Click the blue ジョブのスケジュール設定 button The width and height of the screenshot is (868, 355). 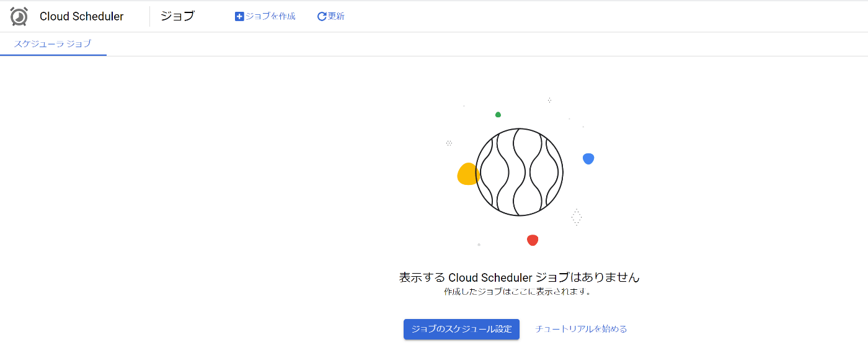461,329
